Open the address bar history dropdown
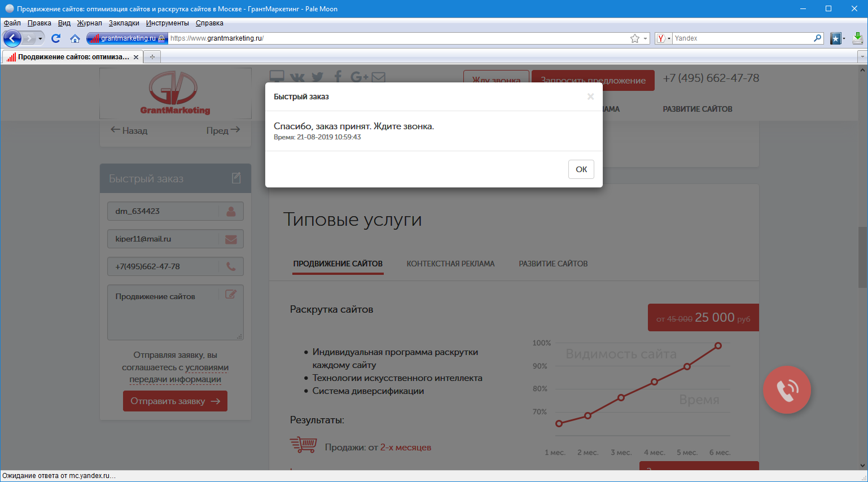868x482 pixels. click(x=646, y=38)
